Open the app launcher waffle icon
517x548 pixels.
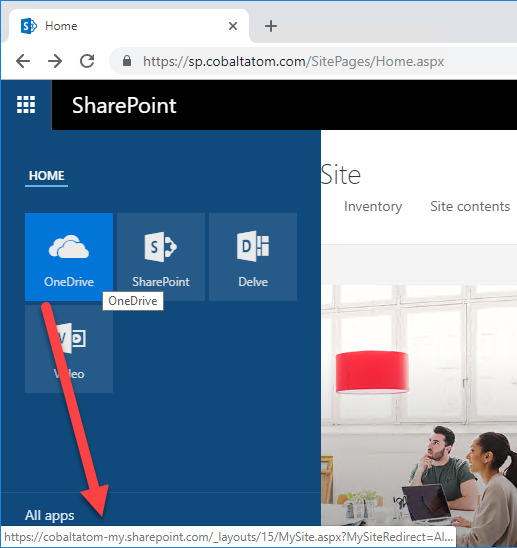[26, 105]
